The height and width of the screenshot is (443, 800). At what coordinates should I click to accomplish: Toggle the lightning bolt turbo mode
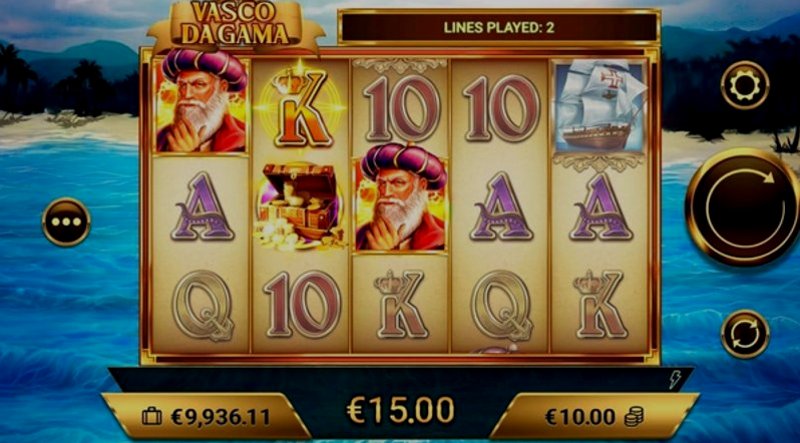point(674,380)
